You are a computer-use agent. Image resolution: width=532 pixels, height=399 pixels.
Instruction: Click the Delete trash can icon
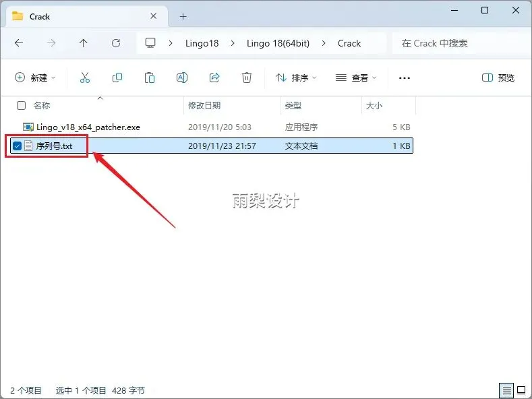tap(247, 78)
